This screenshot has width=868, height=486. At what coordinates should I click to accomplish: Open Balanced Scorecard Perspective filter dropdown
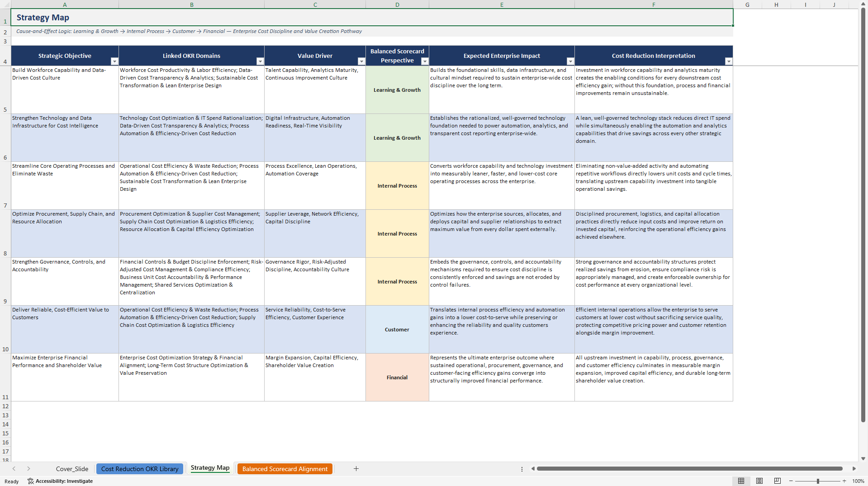click(x=425, y=61)
